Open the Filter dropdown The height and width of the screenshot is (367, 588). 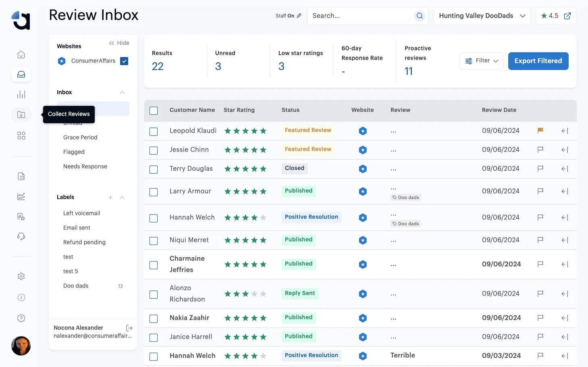coord(481,61)
